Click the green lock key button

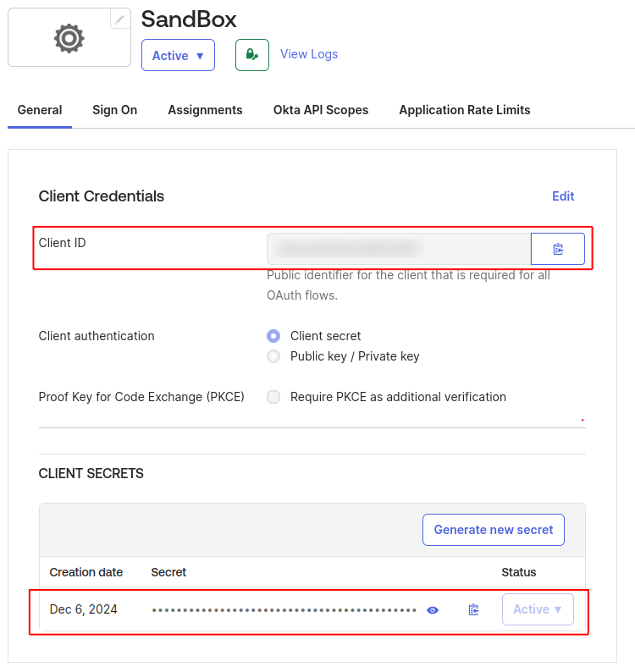click(x=252, y=55)
